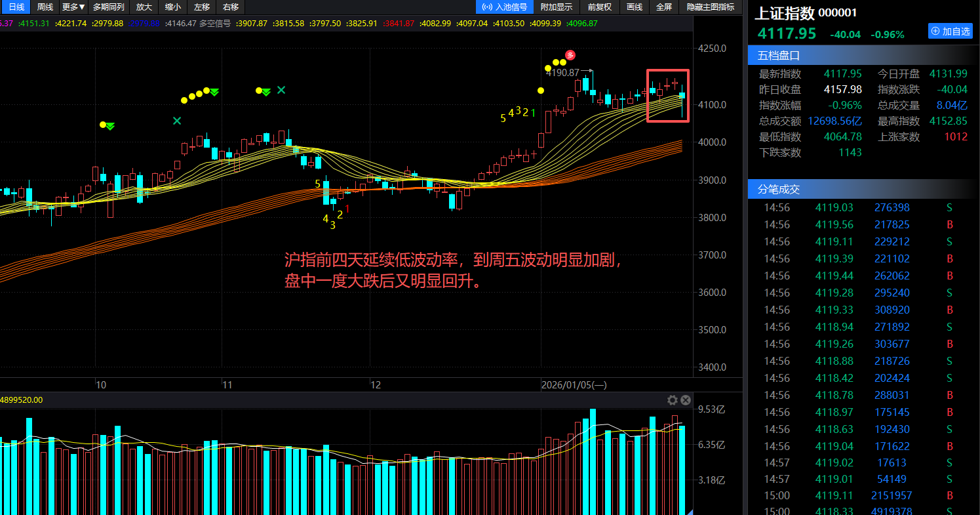
Task: Expand the 更多 period dropdown
Action: point(73,7)
